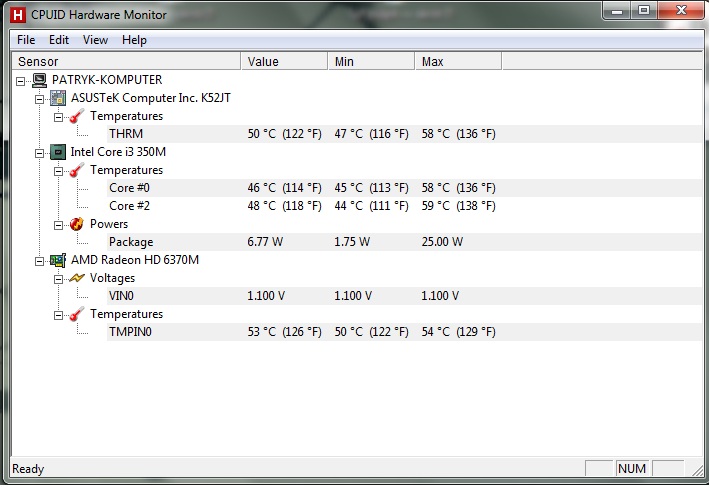This screenshot has height=487, width=710.
Task: Select the PATRYK-KOMPUTER tree label
Action: coord(107,80)
